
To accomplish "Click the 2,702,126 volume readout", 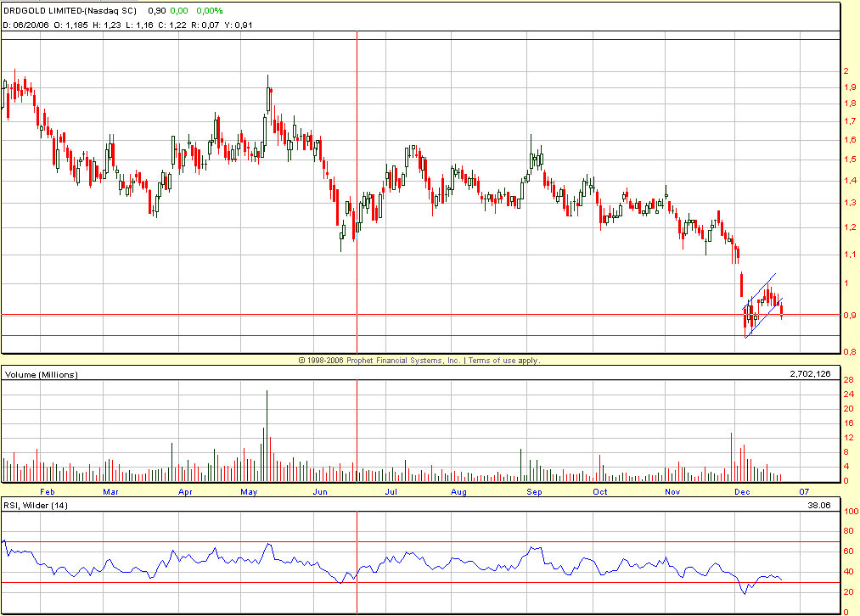I will pyautogui.click(x=812, y=373).
